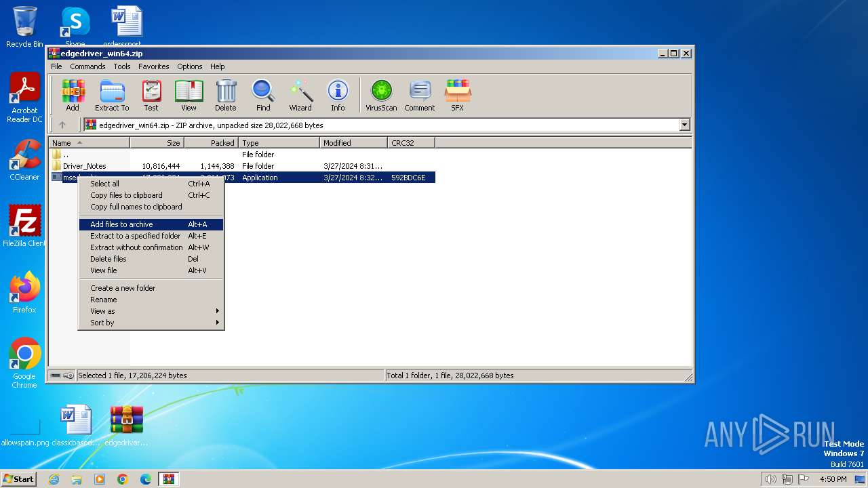Open the Commands menu
Viewport: 868px width, 488px height.
click(x=87, y=66)
